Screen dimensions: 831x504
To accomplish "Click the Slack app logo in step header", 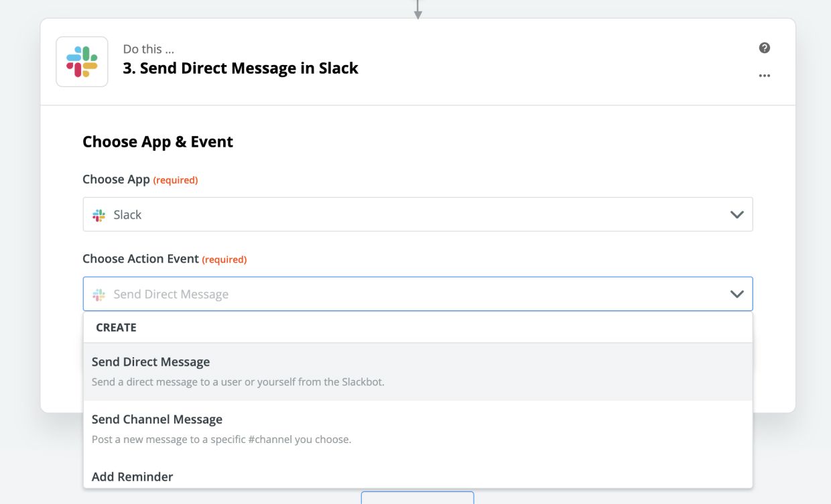I will point(82,62).
